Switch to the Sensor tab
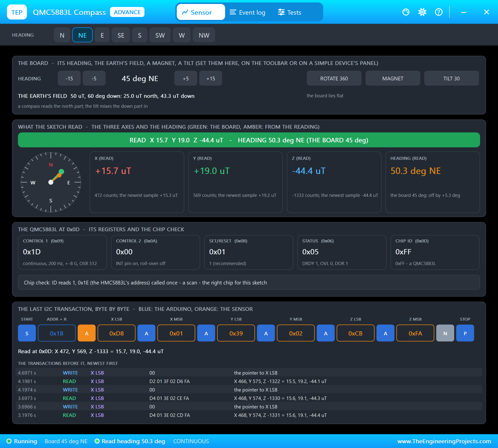This screenshot has height=448, width=498. [x=201, y=12]
